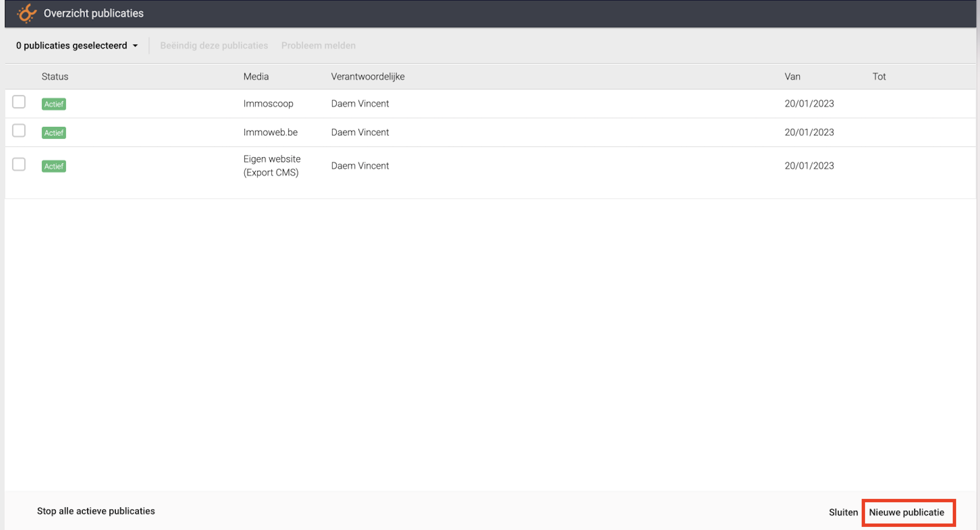Click 'Probleem melden' in the toolbar
This screenshot has width=980, height=530.
(x=318, y=45)
